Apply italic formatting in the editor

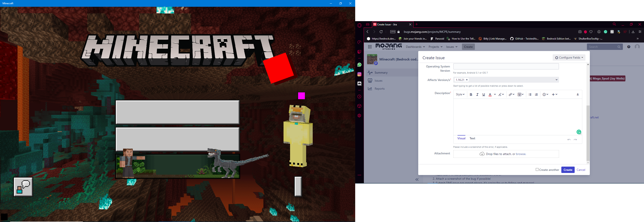(x=477, y=95)
